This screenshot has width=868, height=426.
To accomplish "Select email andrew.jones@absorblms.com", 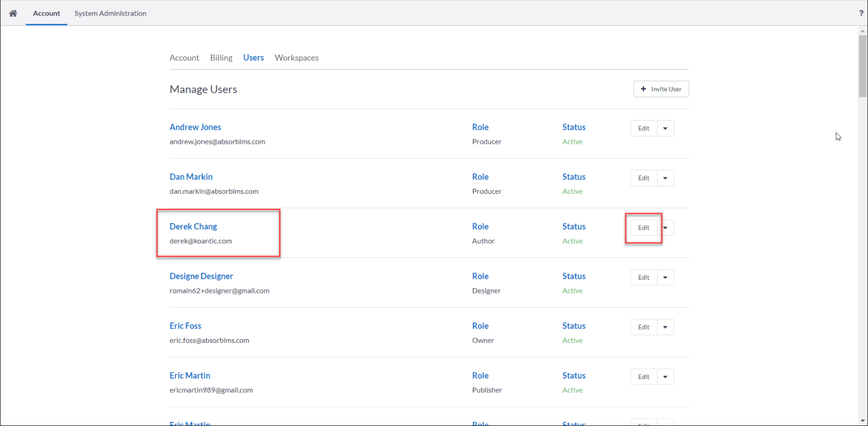I will (218, 142).
